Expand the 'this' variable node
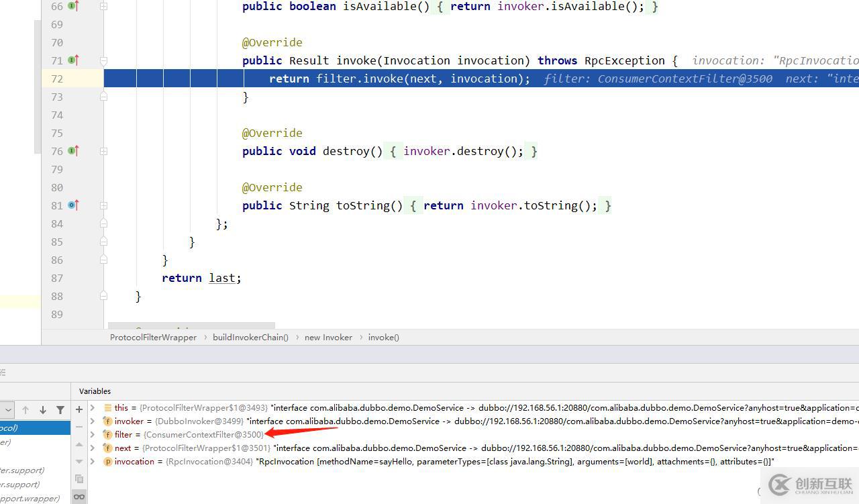The width and height of the screenshot is (859, 504). point(93,408)
